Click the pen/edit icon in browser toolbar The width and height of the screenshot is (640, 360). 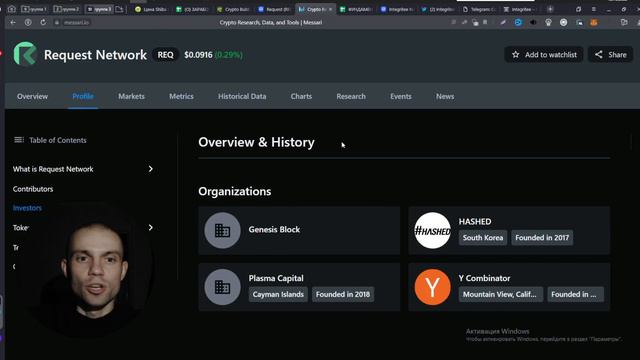[503, 22]
